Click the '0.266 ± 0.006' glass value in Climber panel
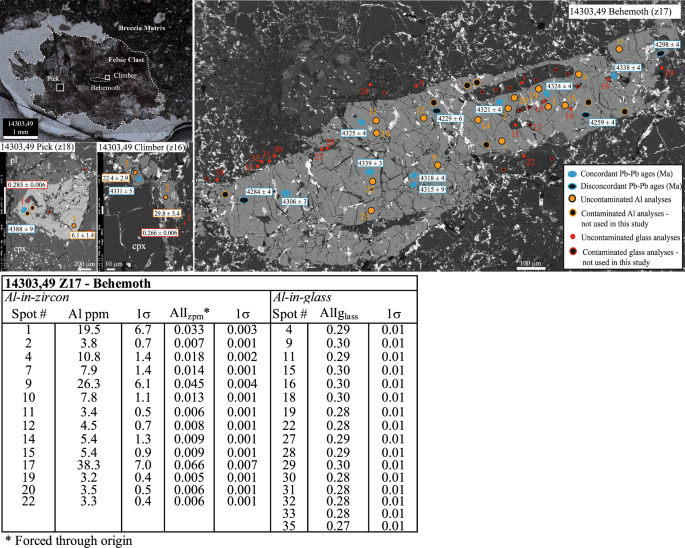 (160, 232)
